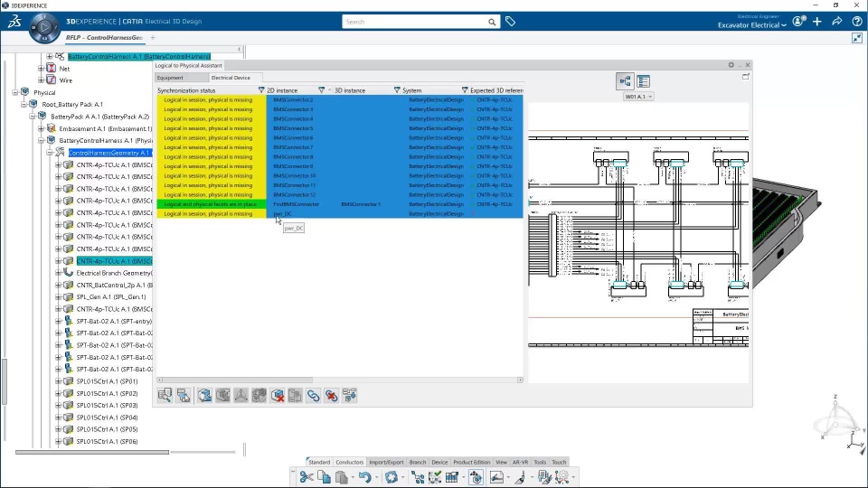Screen dimensions: 868x488
Task: Click the tree network icon in bottom toolbar
Action: (x=418, y=477)
